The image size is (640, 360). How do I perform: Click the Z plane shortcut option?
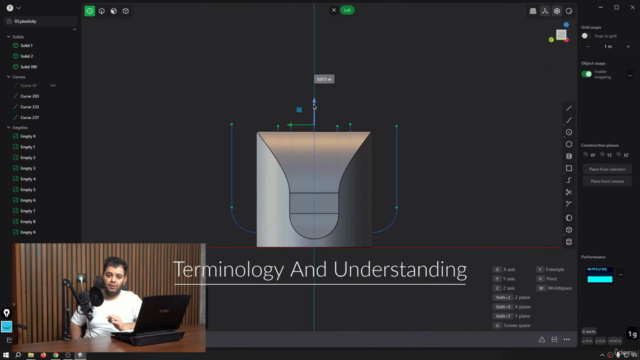coord(512,298)
